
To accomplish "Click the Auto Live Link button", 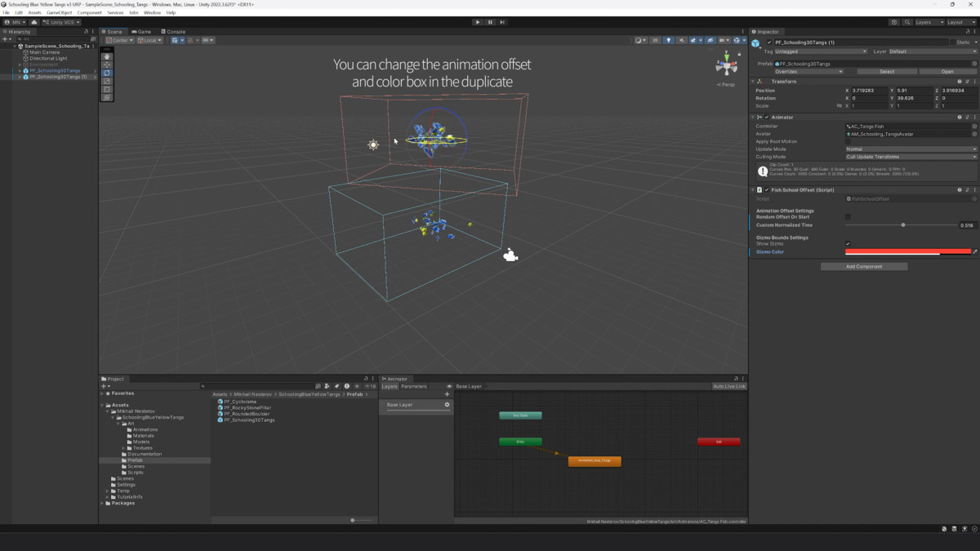I will pos(729,386).
